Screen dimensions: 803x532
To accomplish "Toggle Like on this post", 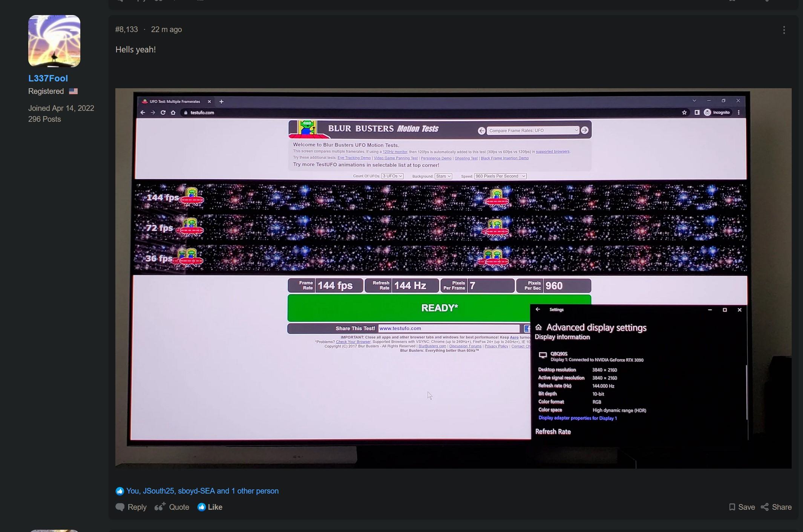I will point(210,507).
